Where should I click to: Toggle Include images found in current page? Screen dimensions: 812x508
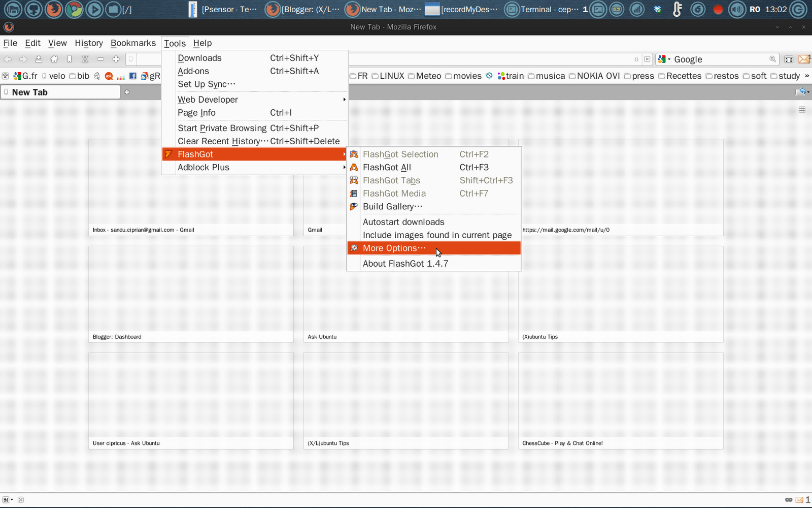point(434,235)
